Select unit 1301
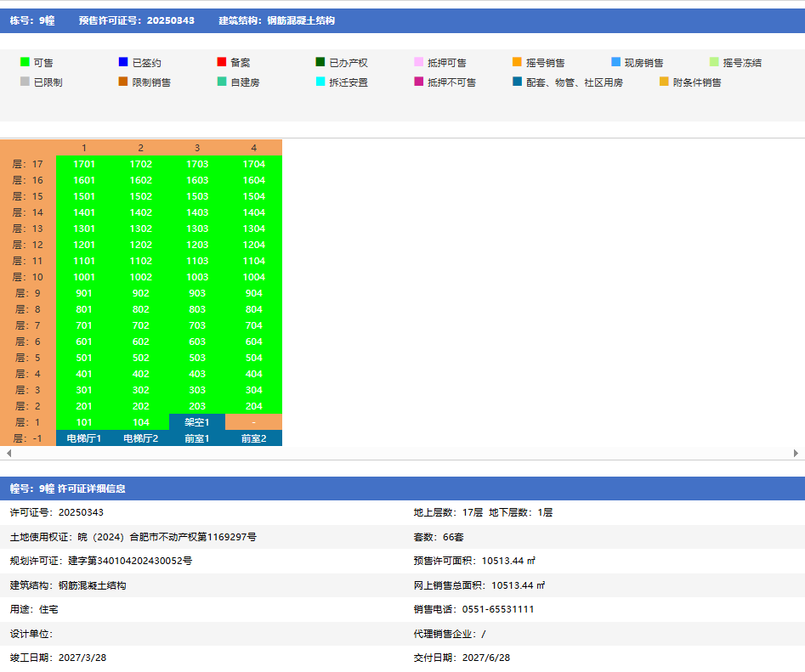Image resolution: width=805 pixels, height=672 pixels. (84, 229)
